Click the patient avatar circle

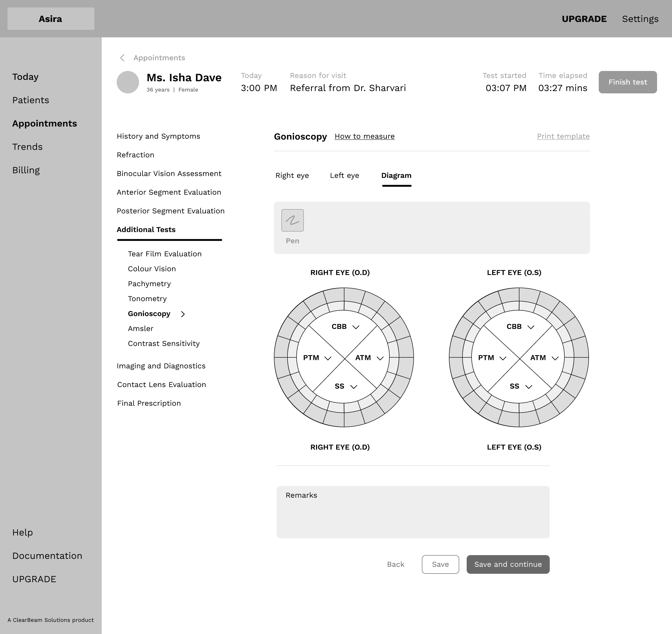[128, 82]
